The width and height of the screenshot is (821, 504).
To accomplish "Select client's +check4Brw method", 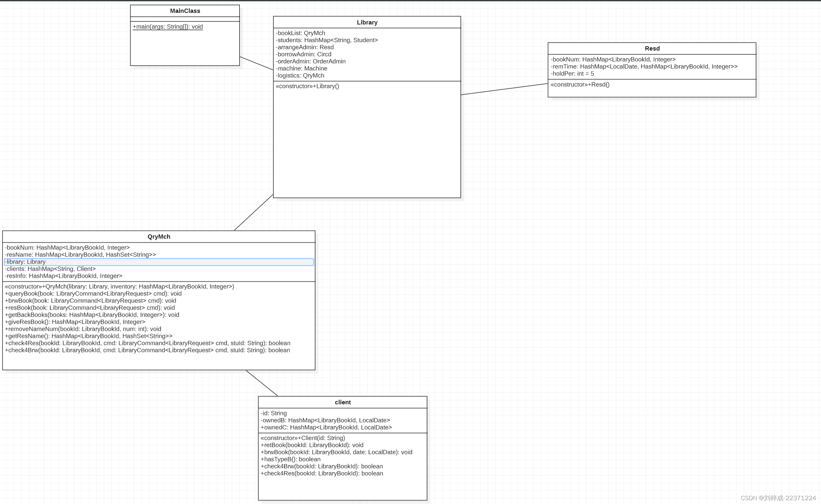I will coord(322,466).
